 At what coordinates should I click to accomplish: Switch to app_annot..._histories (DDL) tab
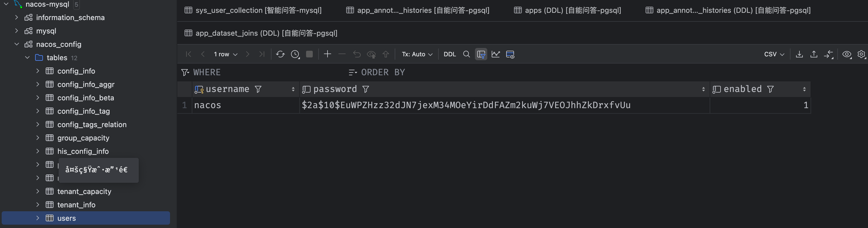(728, 10)
